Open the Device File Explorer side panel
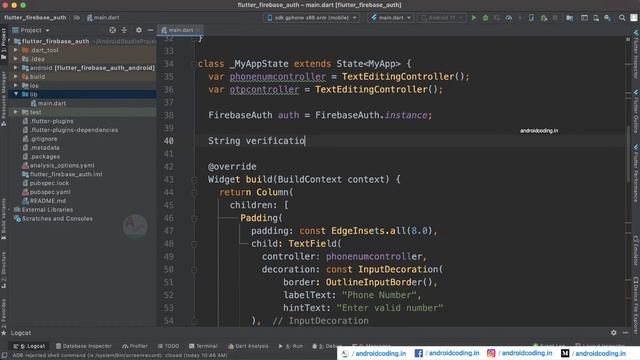 [636, 305]
